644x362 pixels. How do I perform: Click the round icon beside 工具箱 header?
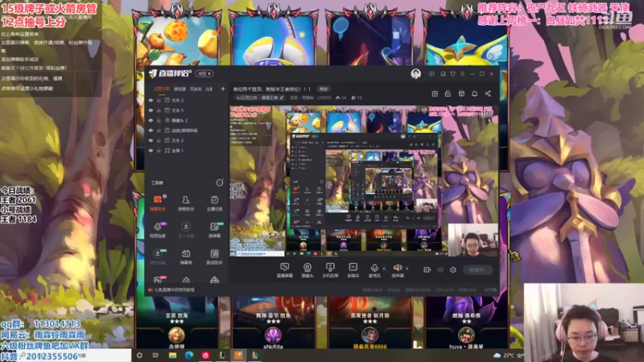click(220, 183)
